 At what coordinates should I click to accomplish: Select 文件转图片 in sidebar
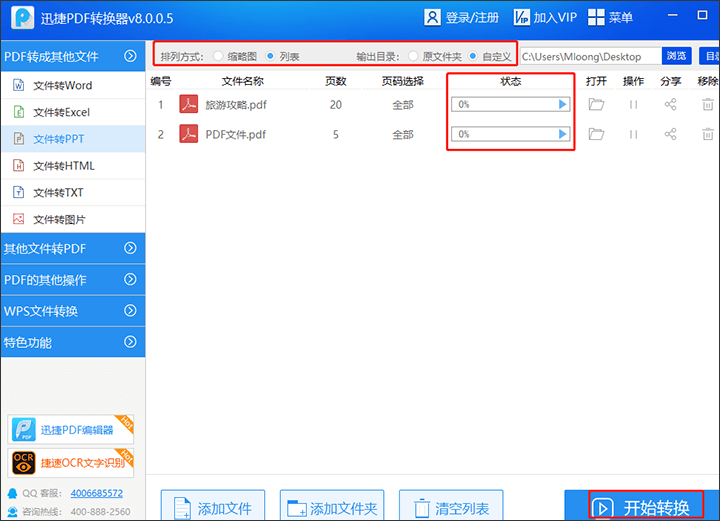tap(73, 219)
